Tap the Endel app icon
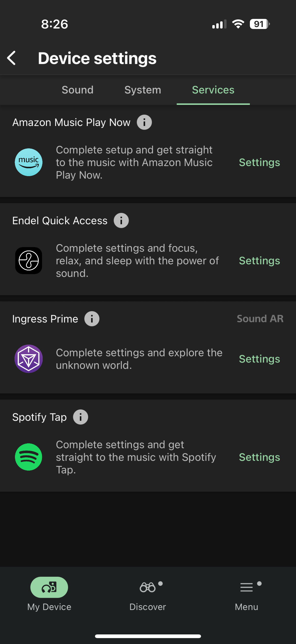The image size is (296, 644). coord(29,261)
